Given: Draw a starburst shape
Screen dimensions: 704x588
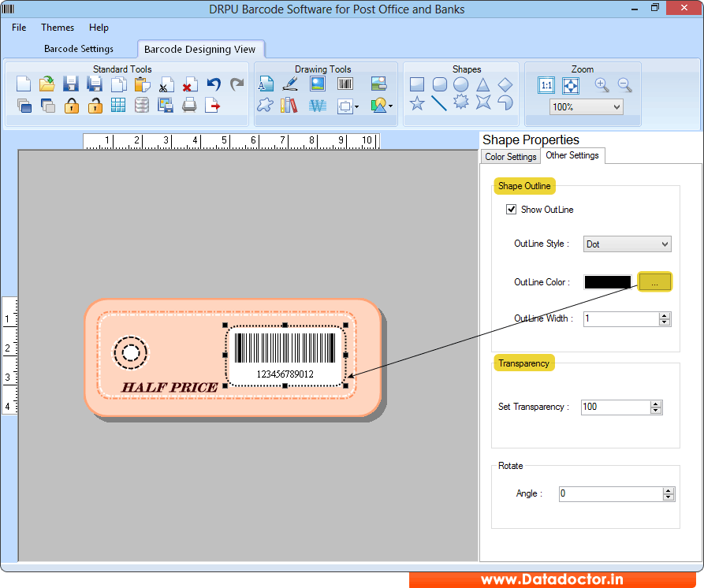Looking at the screenshot, I should pyautogui.click(x=460, y=102).
